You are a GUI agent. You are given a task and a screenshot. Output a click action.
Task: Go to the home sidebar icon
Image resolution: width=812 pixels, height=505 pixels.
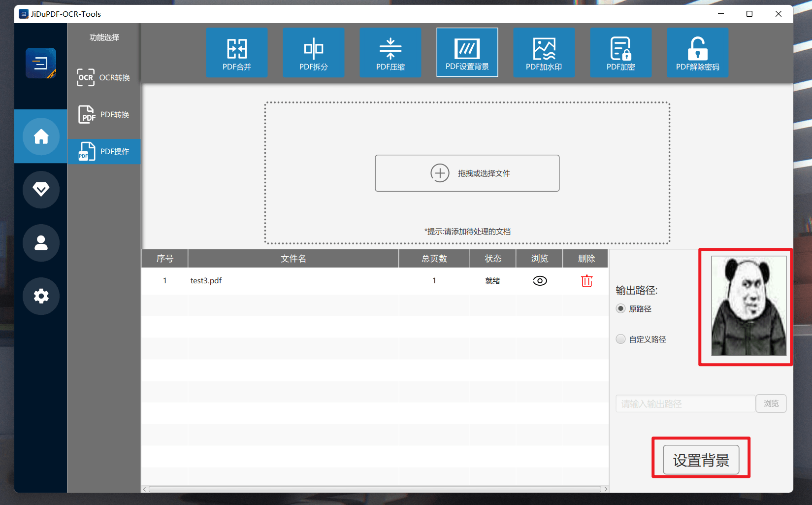(x=41, y=136)
